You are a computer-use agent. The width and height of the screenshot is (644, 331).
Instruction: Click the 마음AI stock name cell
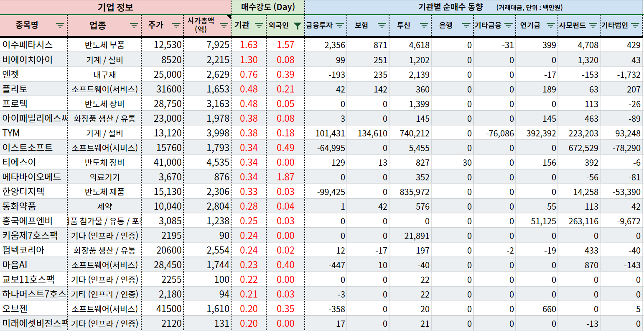coord(33,264)
